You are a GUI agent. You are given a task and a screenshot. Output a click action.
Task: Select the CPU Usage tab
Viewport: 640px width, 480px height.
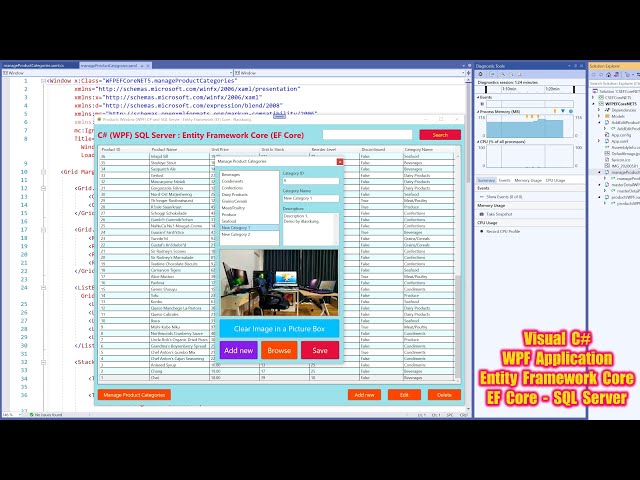[555, 180]
